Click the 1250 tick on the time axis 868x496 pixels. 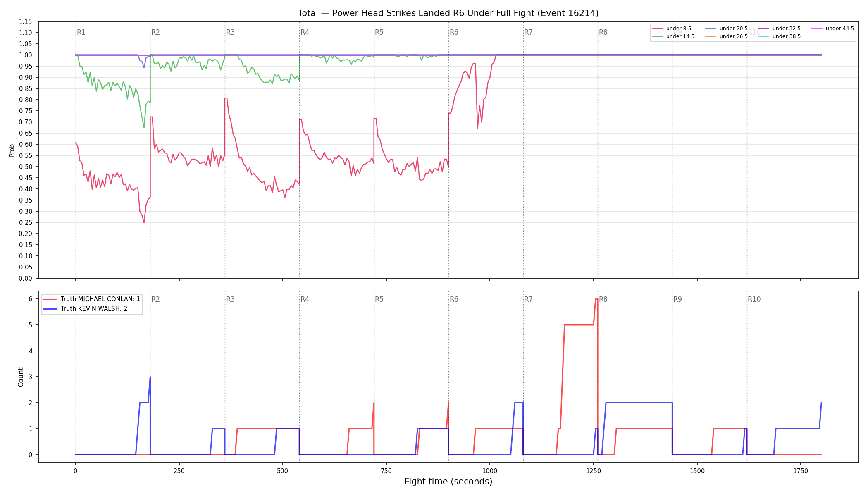point(594,471)
